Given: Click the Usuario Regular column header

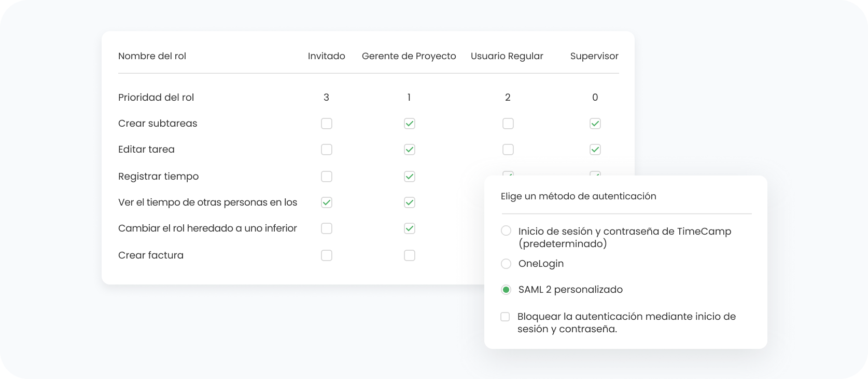Looking at the screenshot, I should [x=507, y=56].
